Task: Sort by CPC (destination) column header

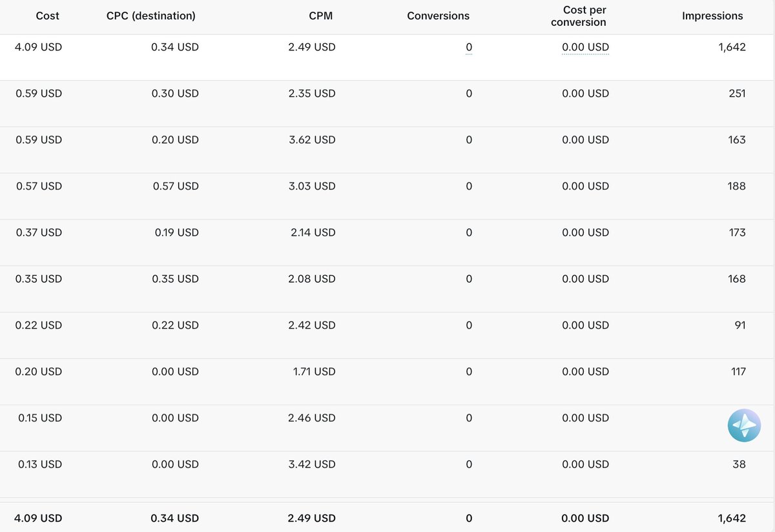Action: click(151, 15)
